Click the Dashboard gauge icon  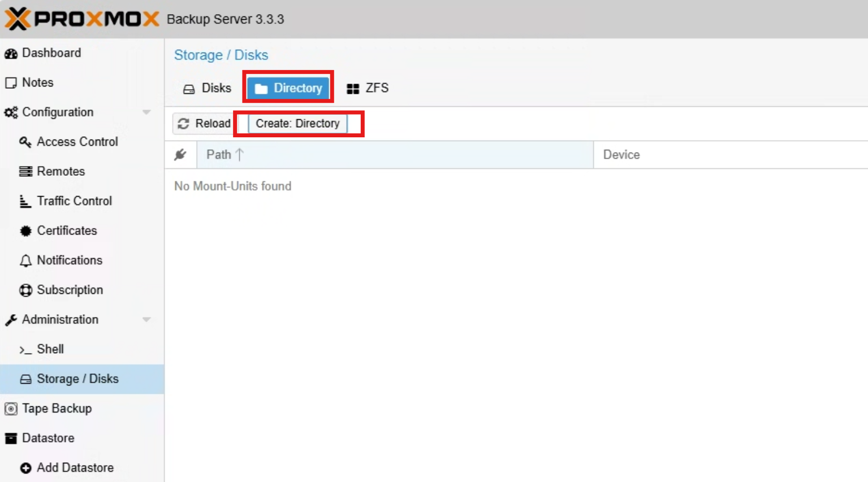pos(11,53)
